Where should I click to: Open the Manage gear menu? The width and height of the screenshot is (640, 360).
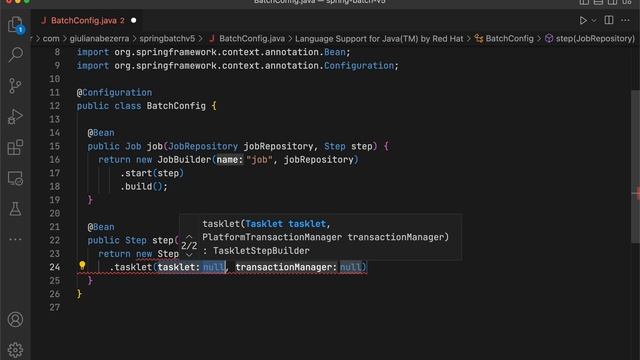click(x=16, y=350)
